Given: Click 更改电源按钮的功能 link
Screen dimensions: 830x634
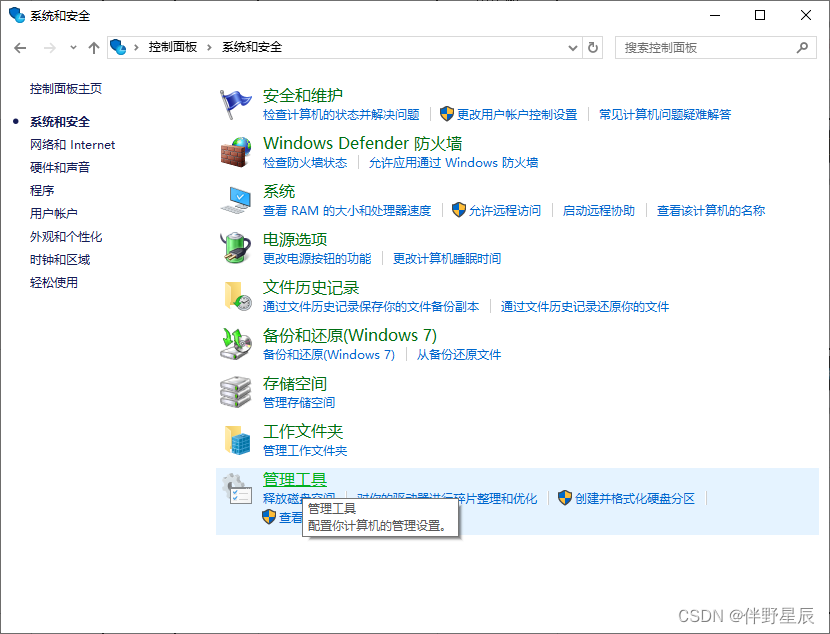Looking at the screenshot, I should 317,258.
